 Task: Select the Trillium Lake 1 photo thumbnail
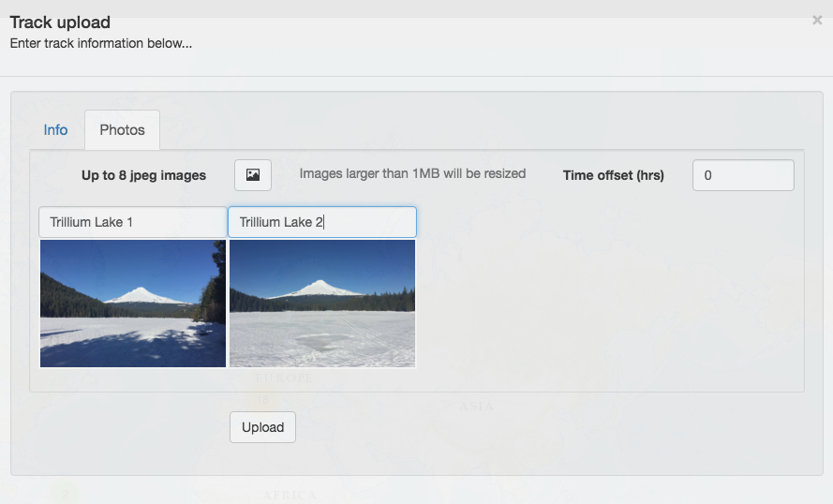(133, 304)
